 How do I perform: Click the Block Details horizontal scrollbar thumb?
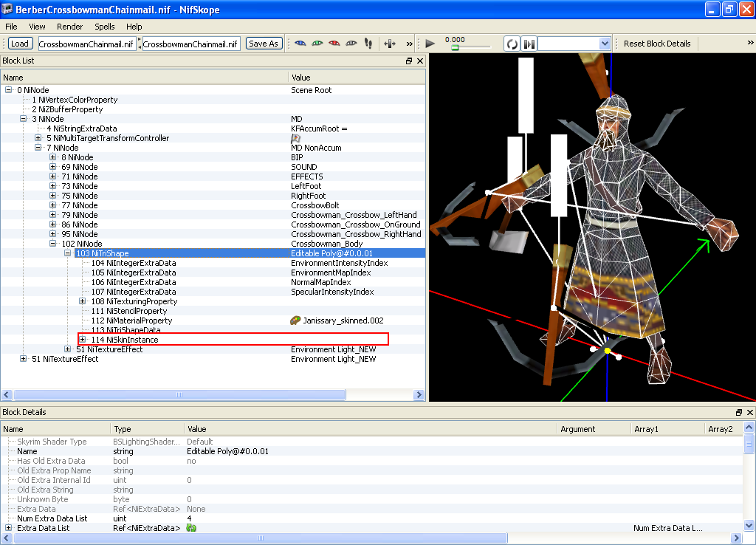pyautogui.click(x=261, y=538)
